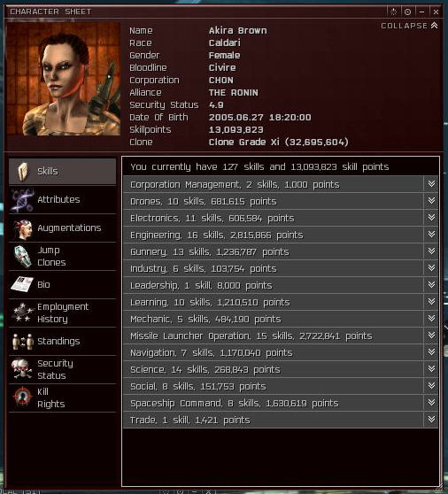This screenshot has width=448, height=494.
Task: Collapse the character info header
Action: [409, 26]
